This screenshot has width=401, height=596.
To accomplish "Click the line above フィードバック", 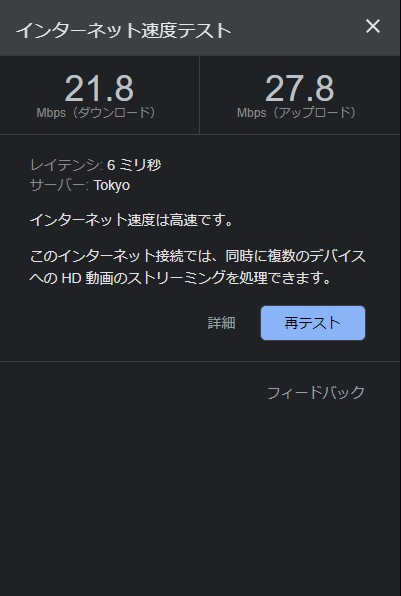I will coord(200,361).
